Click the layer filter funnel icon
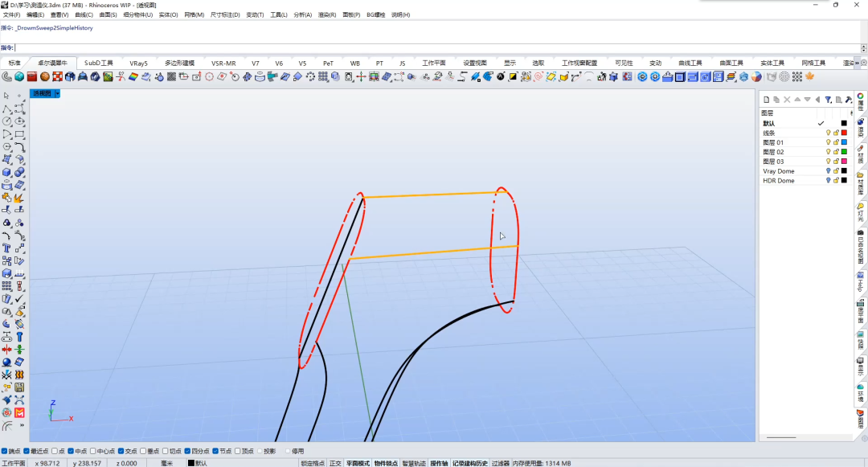Screen dimensions: 868x467 (828, 100)
